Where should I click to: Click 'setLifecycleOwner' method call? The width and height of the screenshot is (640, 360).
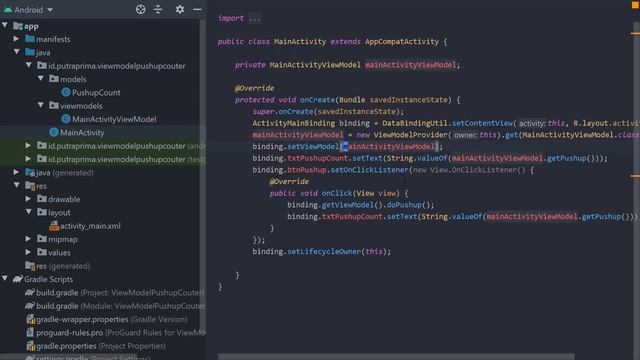[x=324, y=251]
